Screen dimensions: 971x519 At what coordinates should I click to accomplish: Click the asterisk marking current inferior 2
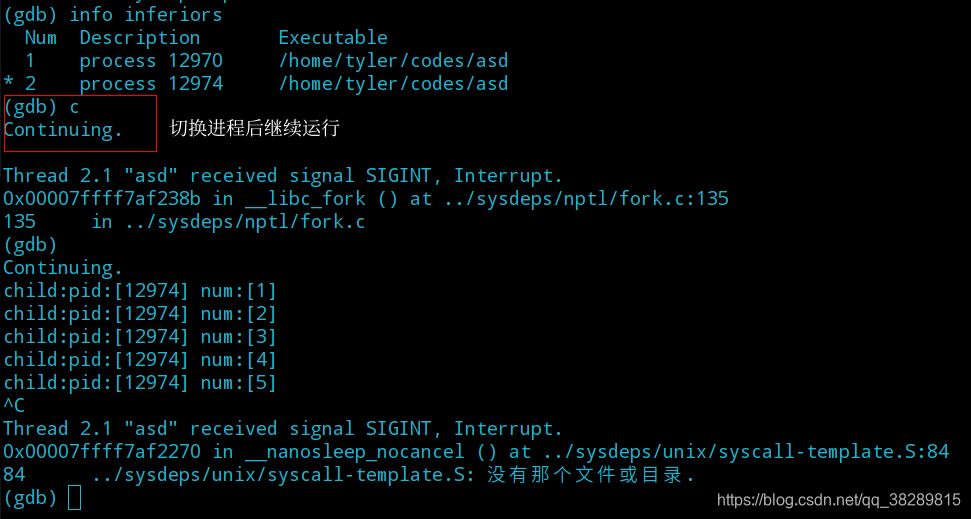click(x=9, y=84)
